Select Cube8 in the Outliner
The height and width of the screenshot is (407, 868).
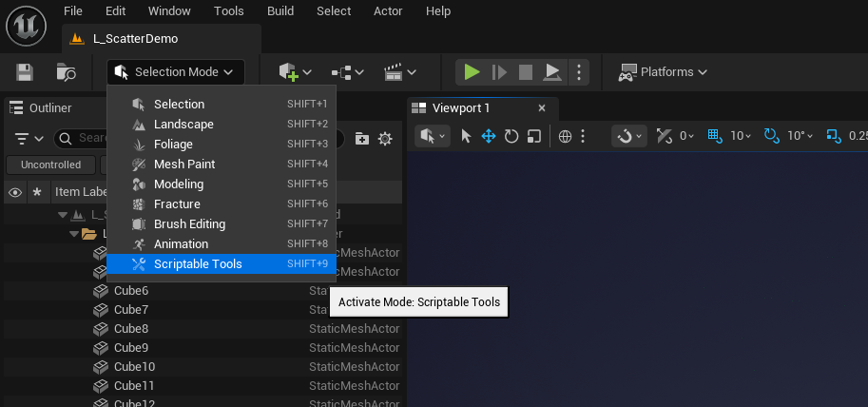[131, 329]
